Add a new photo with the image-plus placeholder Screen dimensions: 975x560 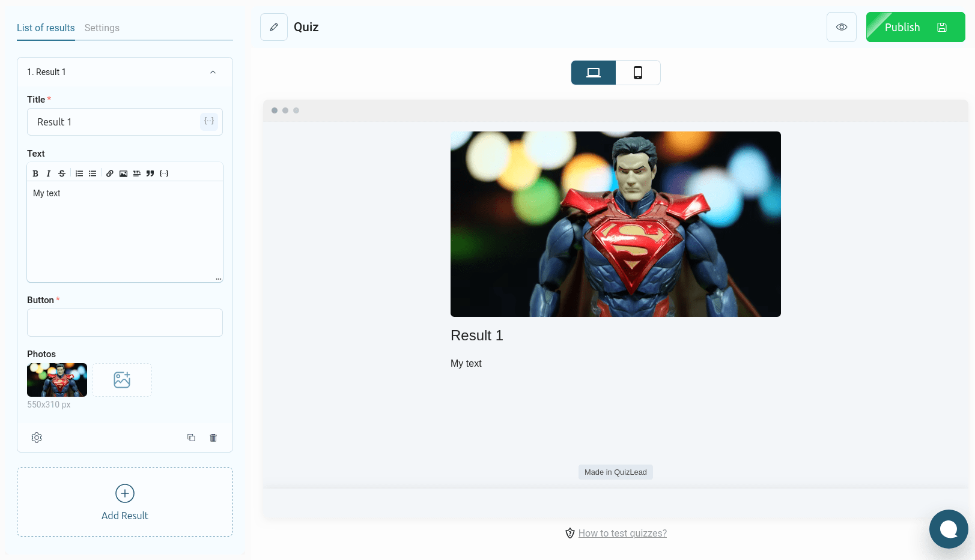click(122, 380)
